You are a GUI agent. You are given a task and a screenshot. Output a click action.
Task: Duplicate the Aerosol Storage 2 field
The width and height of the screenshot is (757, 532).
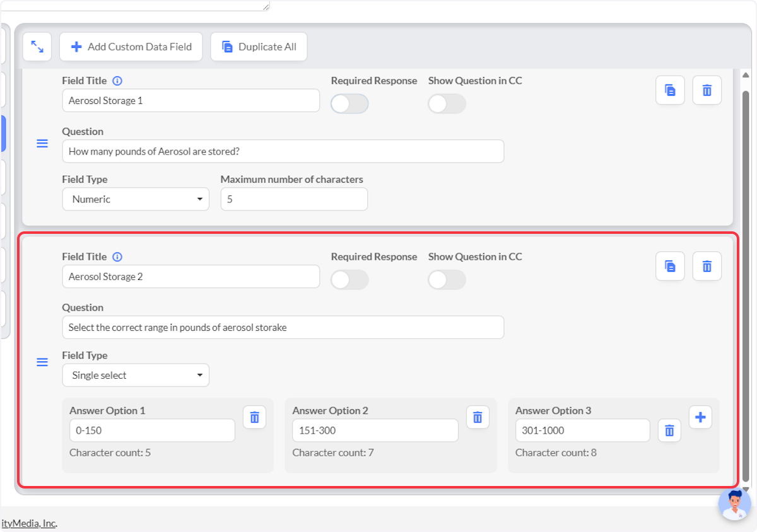[x=670, y=266]
